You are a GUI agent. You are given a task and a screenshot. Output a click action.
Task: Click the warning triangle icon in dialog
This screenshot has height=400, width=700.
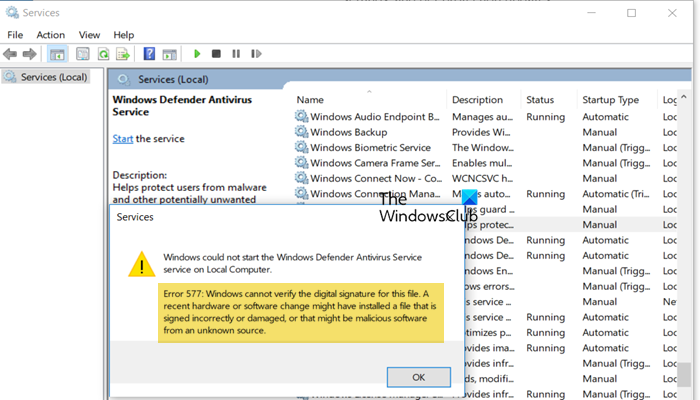[142, 264]
